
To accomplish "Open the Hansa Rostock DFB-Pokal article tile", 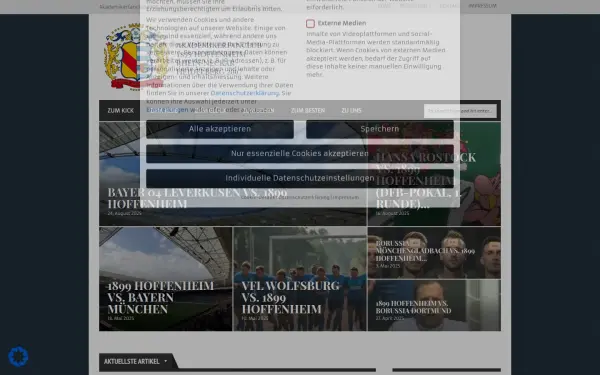I will click(434, 174).
